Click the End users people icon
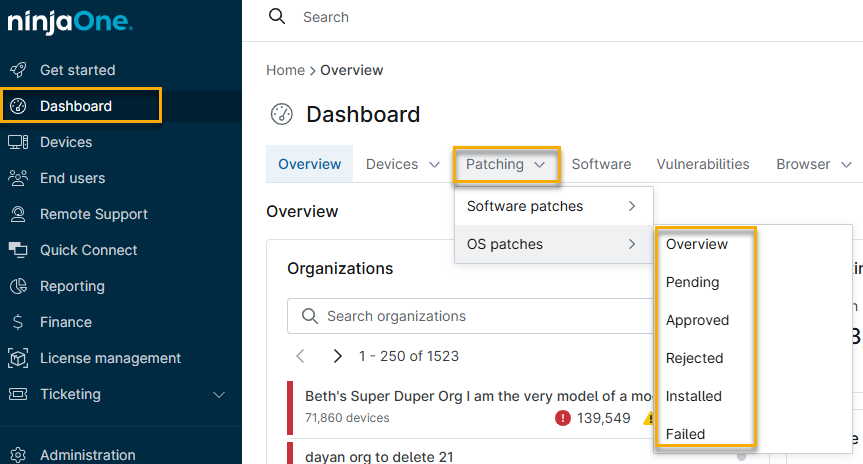 click(18, 178)
